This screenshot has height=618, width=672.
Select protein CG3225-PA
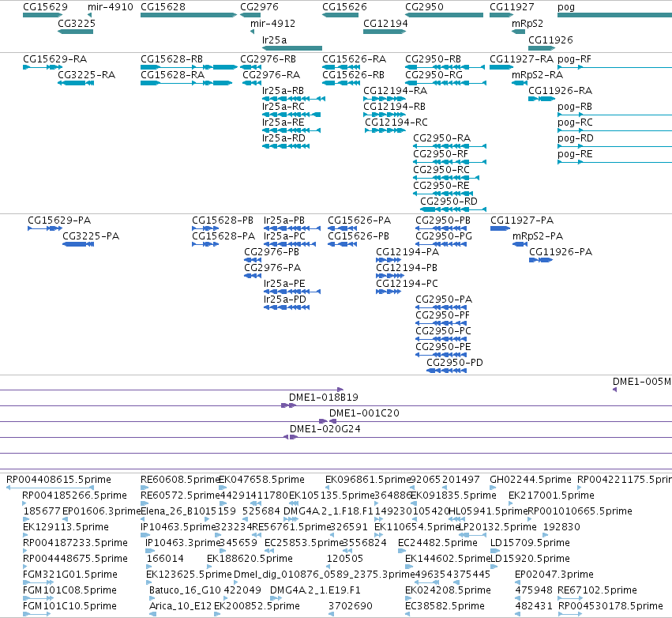[78, 244]
